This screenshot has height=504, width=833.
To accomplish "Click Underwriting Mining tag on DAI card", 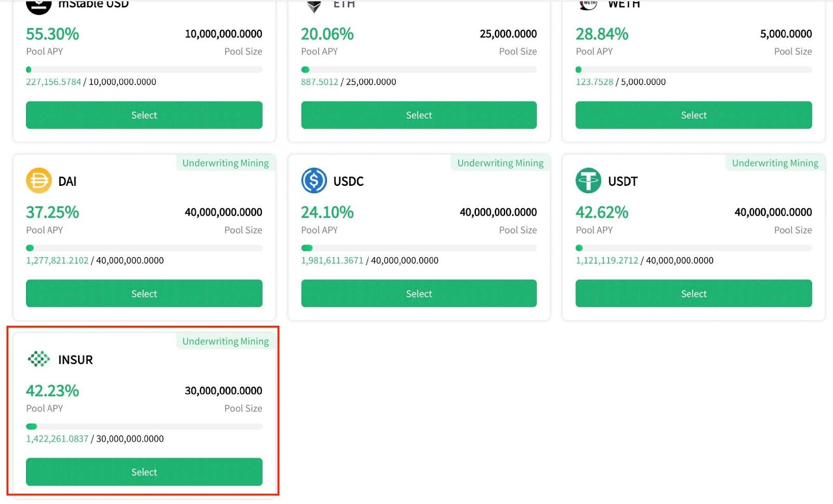I will [225, 163].
